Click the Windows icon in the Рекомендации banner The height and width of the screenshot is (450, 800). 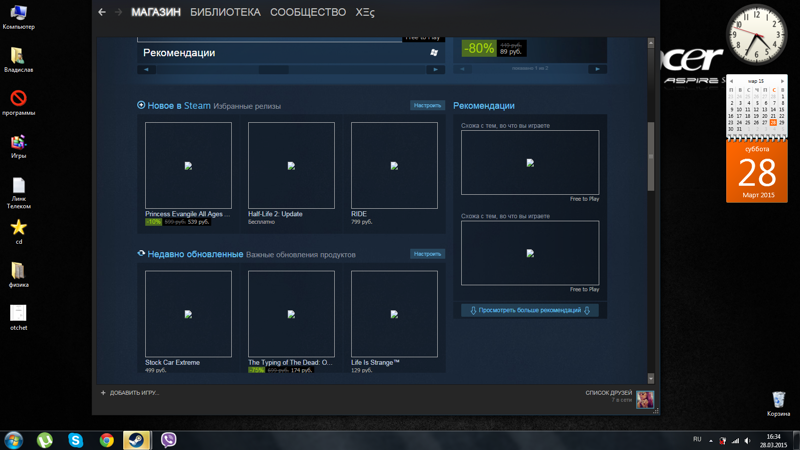(434, 53)
